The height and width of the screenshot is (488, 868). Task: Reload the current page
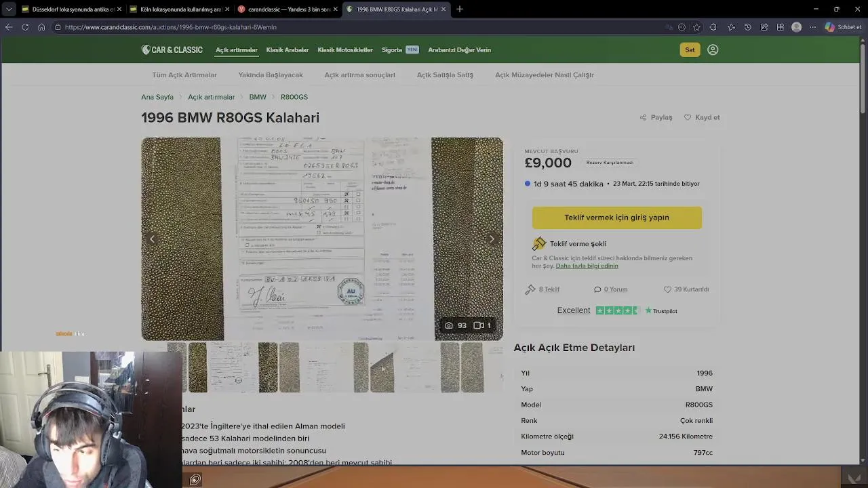[25, 27]
